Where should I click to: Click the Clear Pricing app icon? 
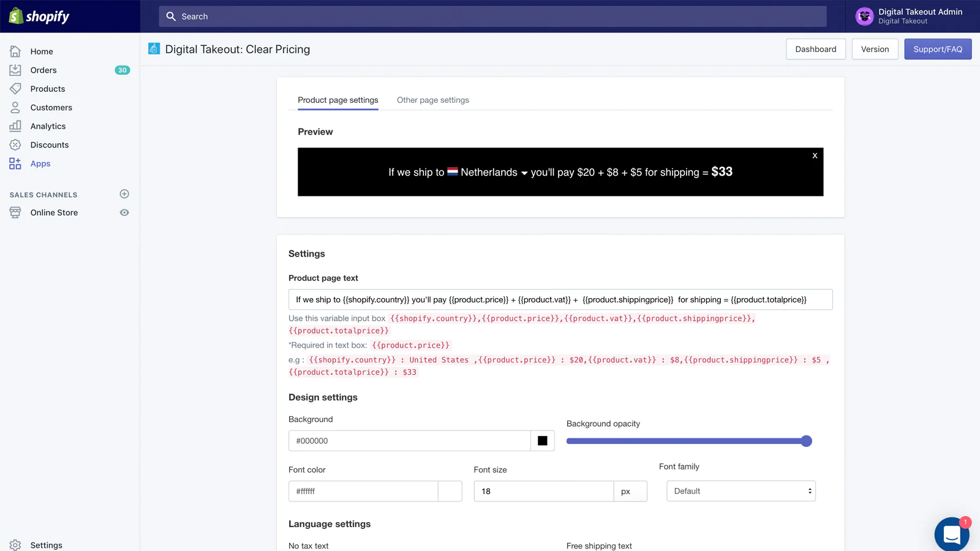click(154, 49)
